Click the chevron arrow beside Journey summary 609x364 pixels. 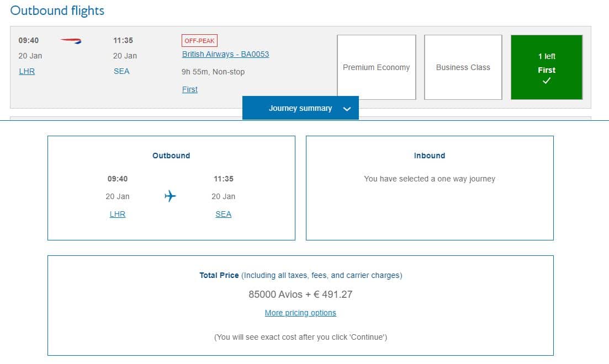click(347, 109)
